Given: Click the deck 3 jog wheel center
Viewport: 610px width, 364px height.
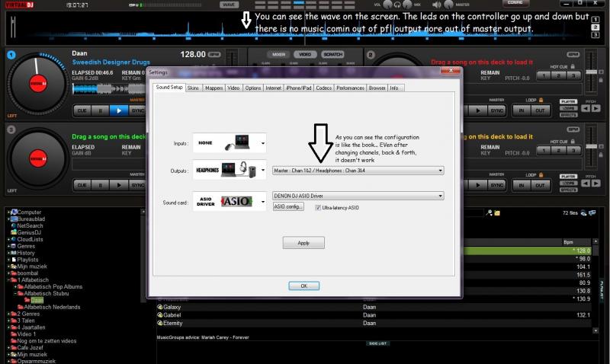Looking at the screenshot, I should point(38,158).
